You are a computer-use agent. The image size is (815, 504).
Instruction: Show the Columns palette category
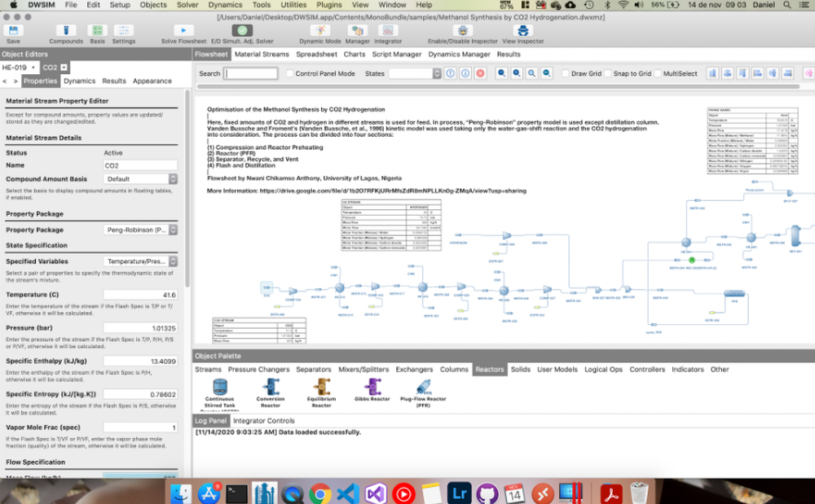coord(454,370)
